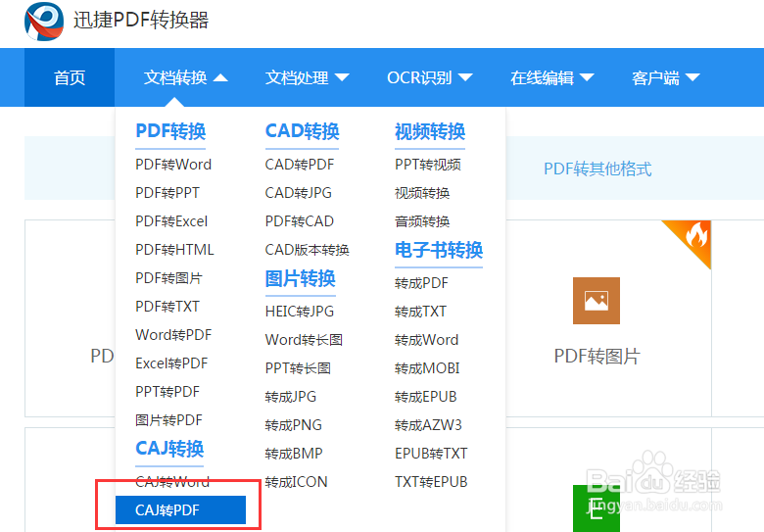Viewport: 764px width, 532px height.
Task: Switch to PDF转其他格式 tab
Action: click(597, 169)
